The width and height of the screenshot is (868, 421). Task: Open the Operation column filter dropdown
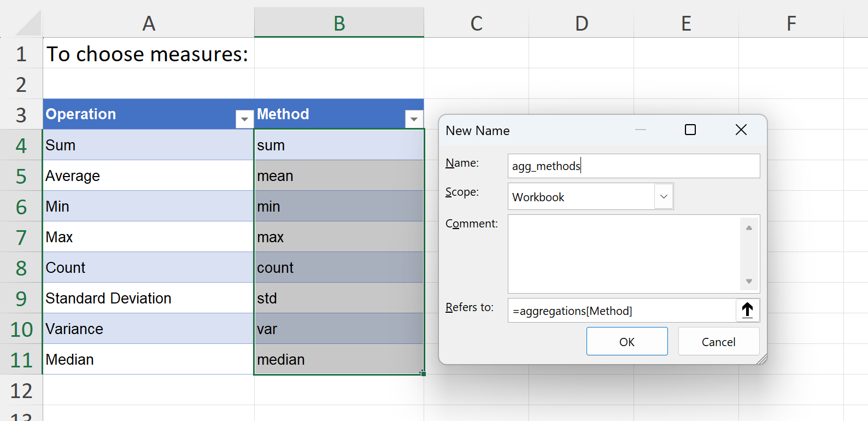click(244, 119)
